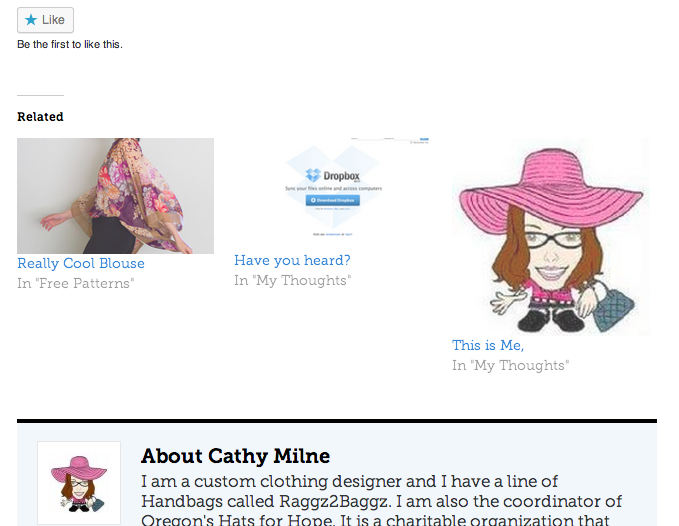Click the Dropbox screenshot thumbnail
The width and height of the screenshot is (679, 526).
332,190
